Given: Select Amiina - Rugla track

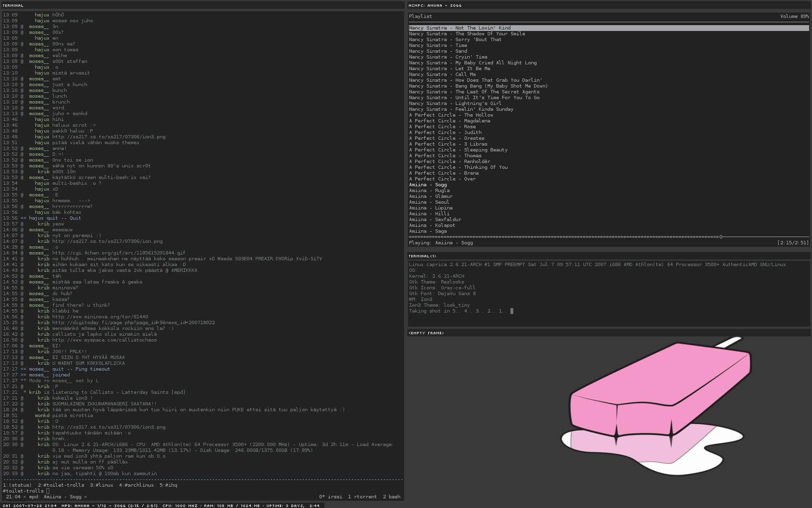Looking at the screenshot, I should 429,191.
